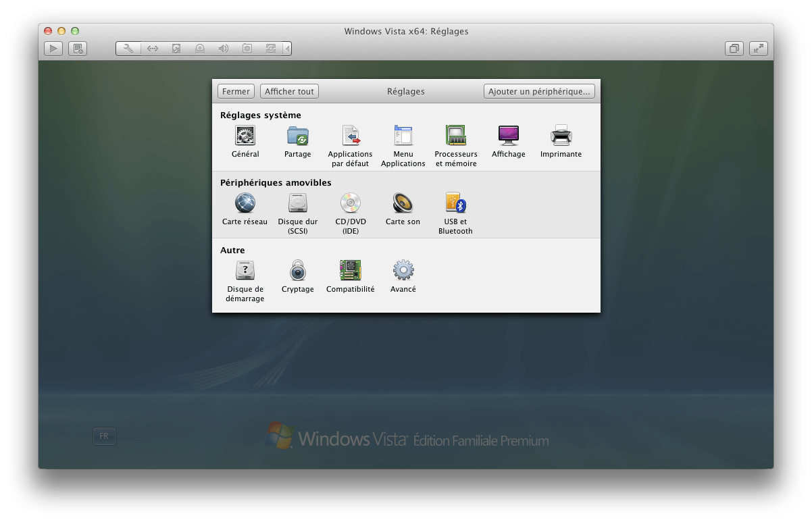812x522 pixels.
Task: Click the Réglages système section heading
Action: (x=261, y=115)
